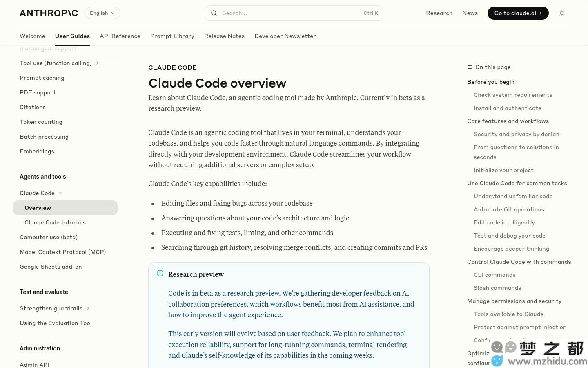Screen dimensions: 588x368
Task: Expand Strengthen guardrails chevron
Action: pos(88,308)
